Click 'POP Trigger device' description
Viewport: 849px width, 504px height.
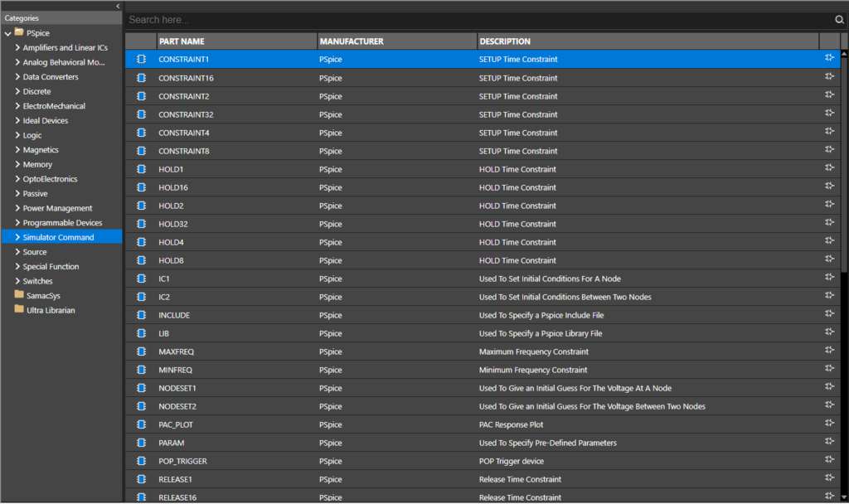511,461
